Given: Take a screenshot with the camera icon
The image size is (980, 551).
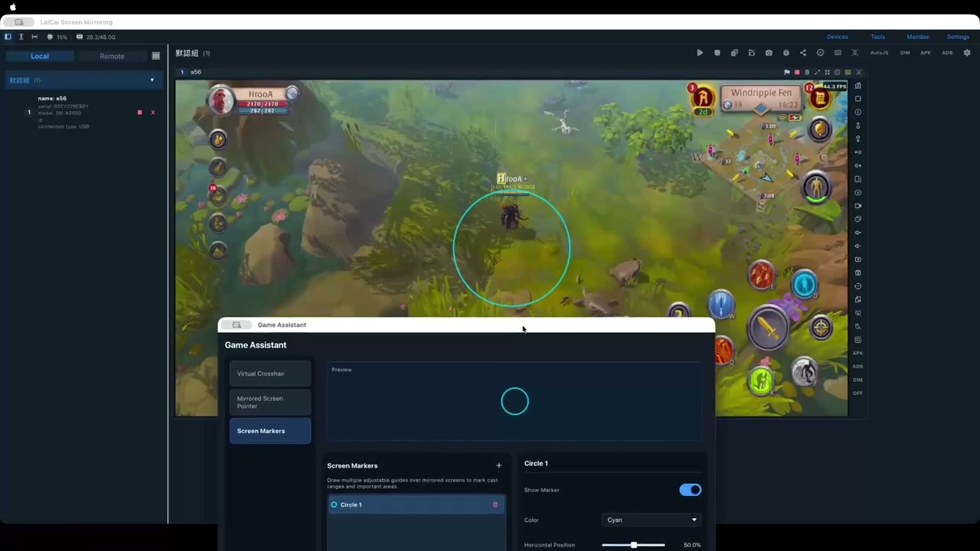Looking at the screenshot, I should [x=769, y=53].
